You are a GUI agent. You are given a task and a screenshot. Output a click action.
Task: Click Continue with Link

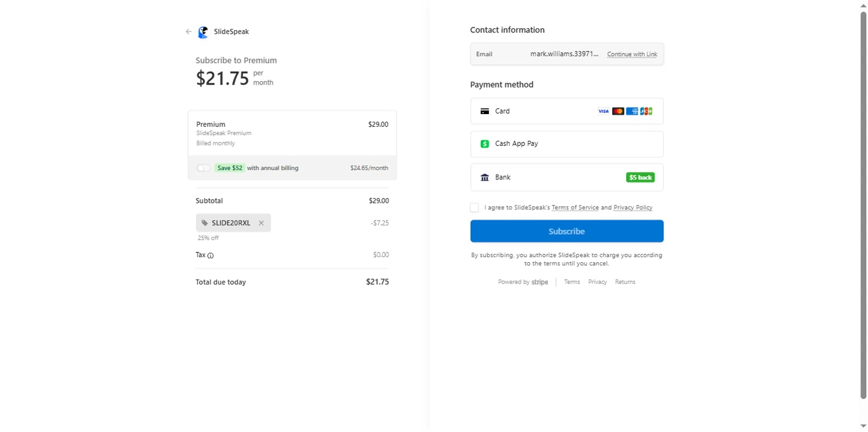pyautogui.click(x=632, y=54)
